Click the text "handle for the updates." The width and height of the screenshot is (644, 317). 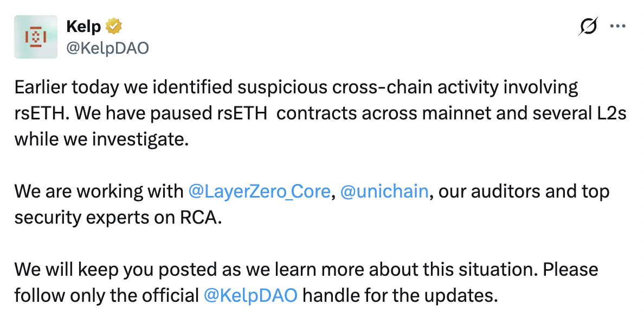pos(400,295)
